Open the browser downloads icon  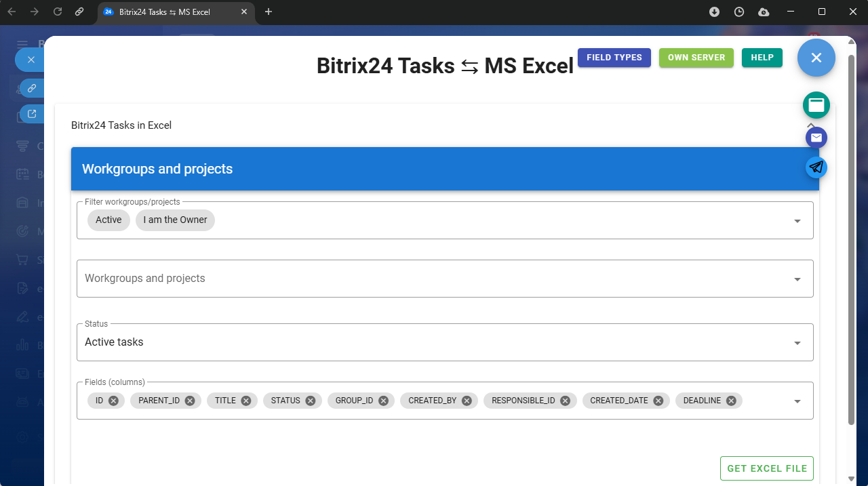[714, 12]
